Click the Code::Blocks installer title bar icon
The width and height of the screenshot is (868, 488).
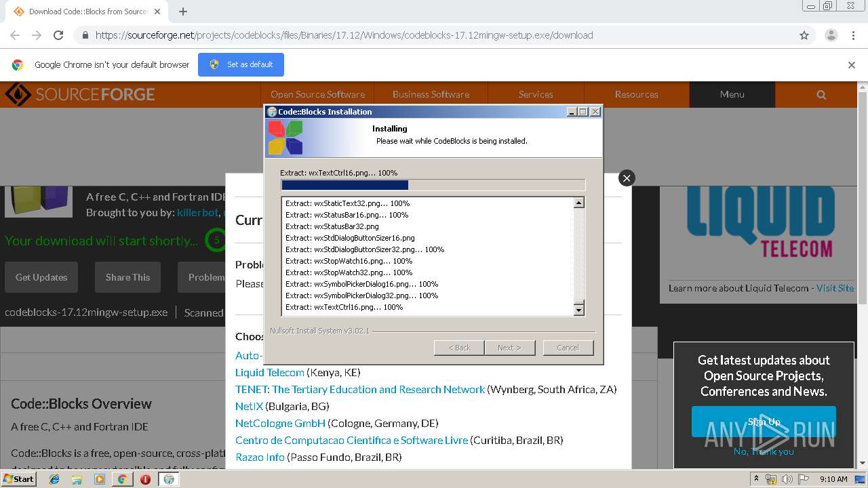pyautogui.click(x=272, y=112)
